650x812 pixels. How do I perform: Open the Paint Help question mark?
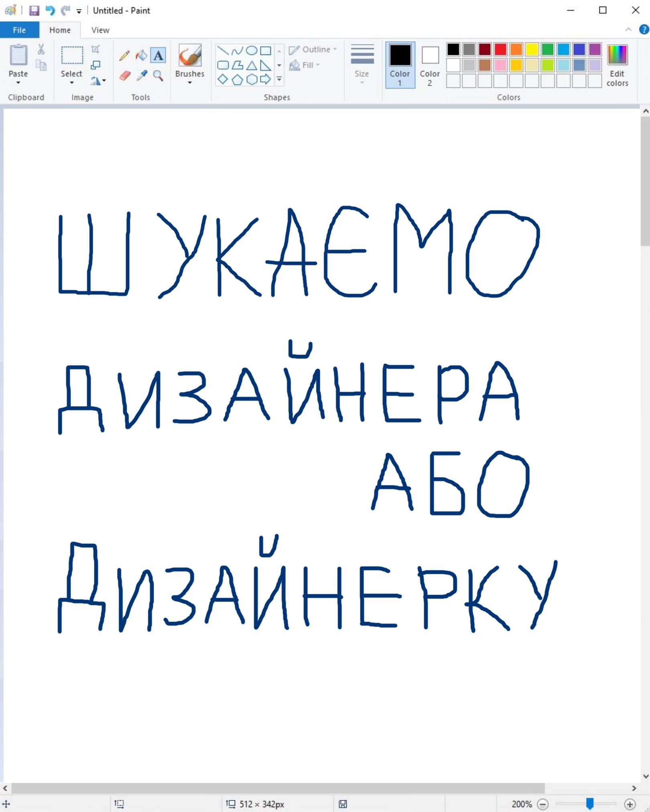tap(644, 29)
